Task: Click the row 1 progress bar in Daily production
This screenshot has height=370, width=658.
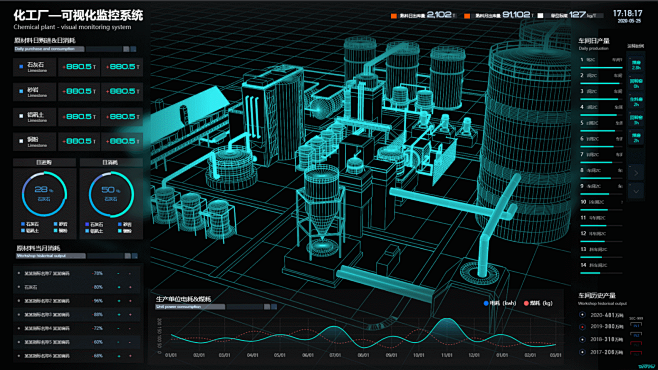Action: (x=601, y=67)
